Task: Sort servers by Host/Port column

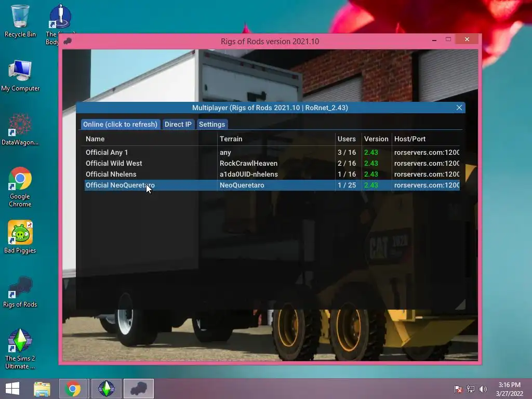Action: (x=410, y=139)
